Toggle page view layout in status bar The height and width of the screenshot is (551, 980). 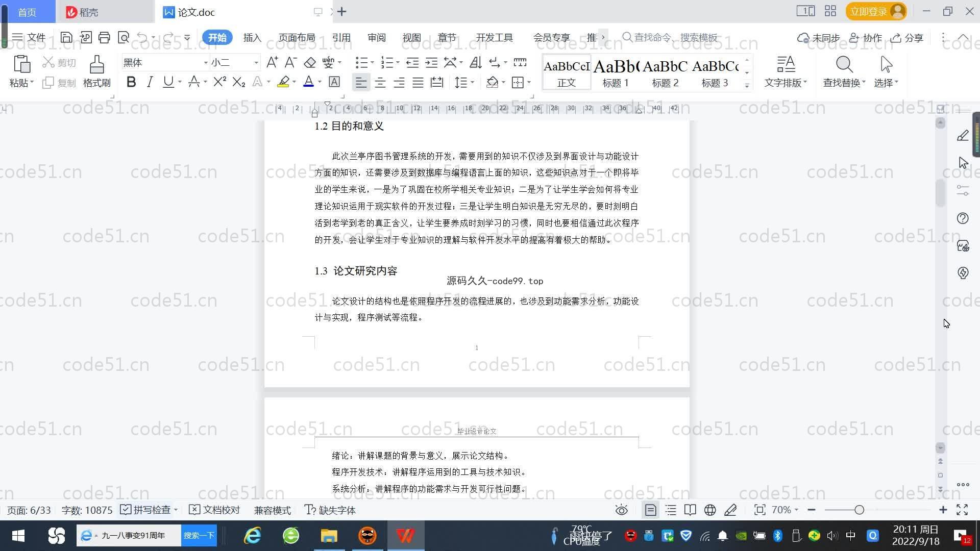point(650,510)
